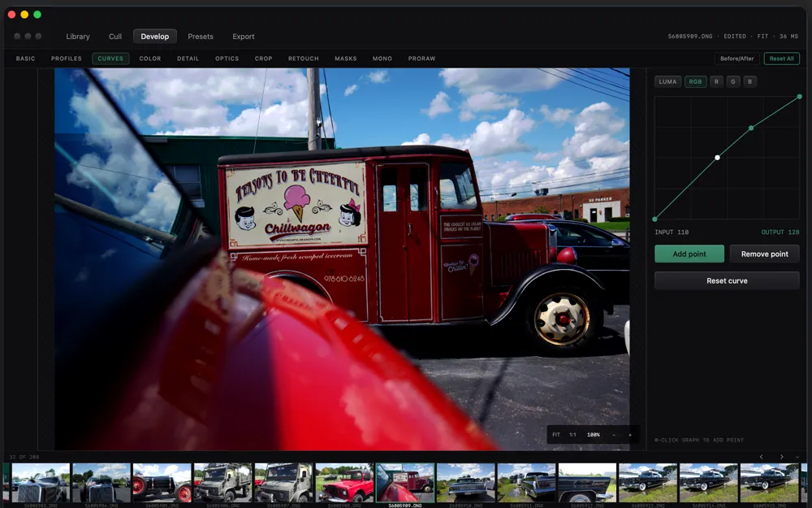Select the LUMA curve channel
The width and height of the screenshot is (812, 508).
667,81
